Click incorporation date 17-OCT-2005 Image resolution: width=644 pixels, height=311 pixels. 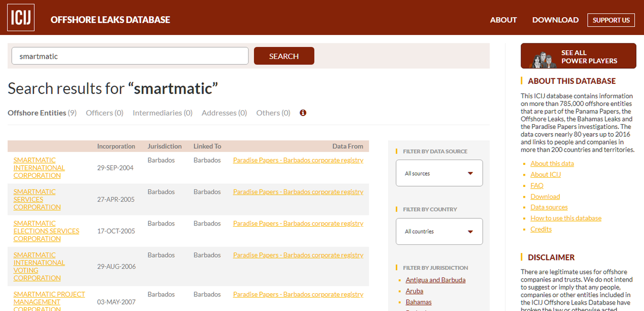coord(116,232)
